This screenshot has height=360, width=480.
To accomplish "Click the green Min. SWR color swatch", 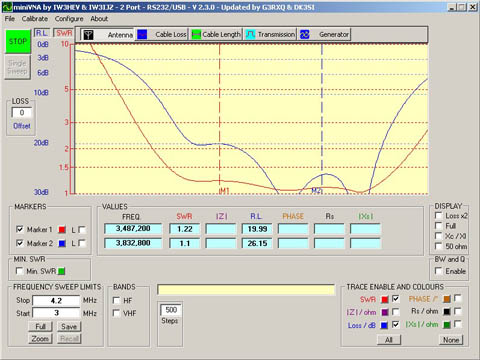I will click(x=61, y=271).
